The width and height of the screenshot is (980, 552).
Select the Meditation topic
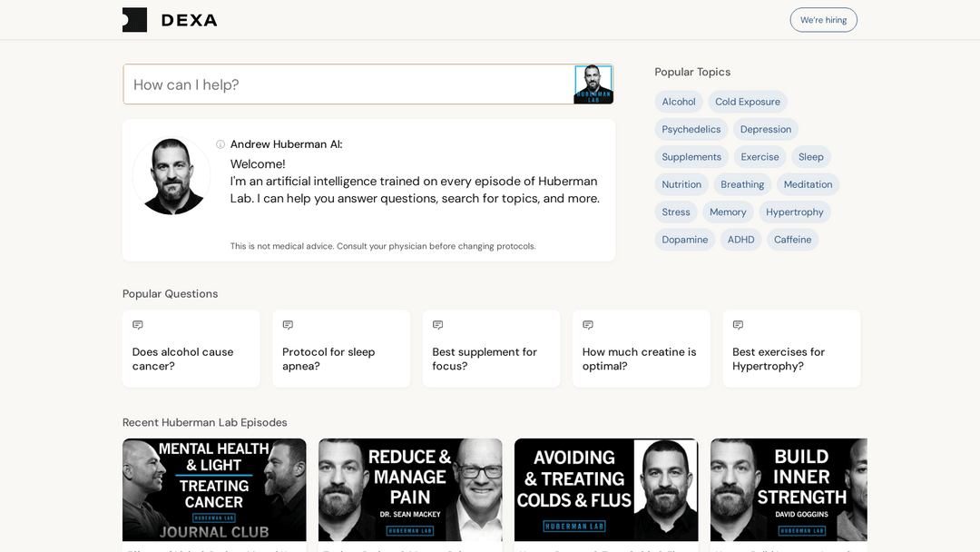(808, 184)
